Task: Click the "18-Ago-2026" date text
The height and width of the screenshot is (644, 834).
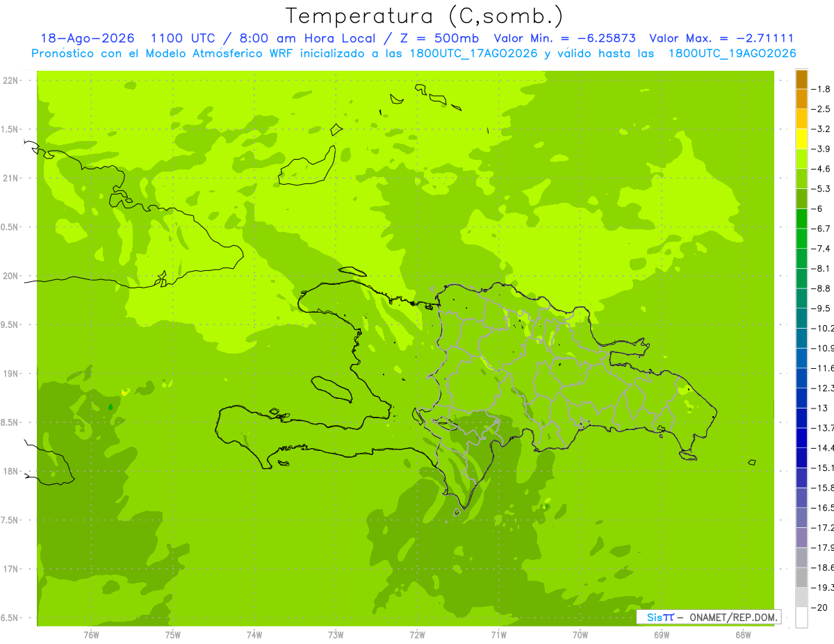Action: coord(88,38)
